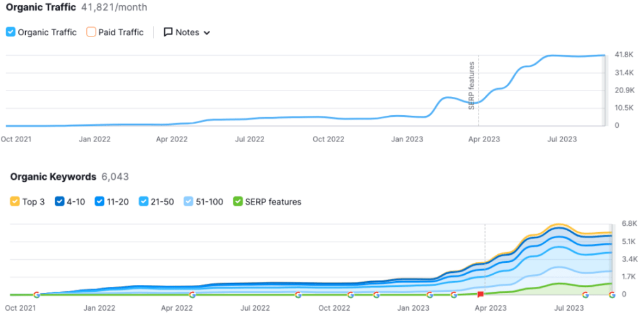Viewport: 644px width, 317px height.
Task: Click the Google icon just left of Jan 2023
Action: [377, 294]
